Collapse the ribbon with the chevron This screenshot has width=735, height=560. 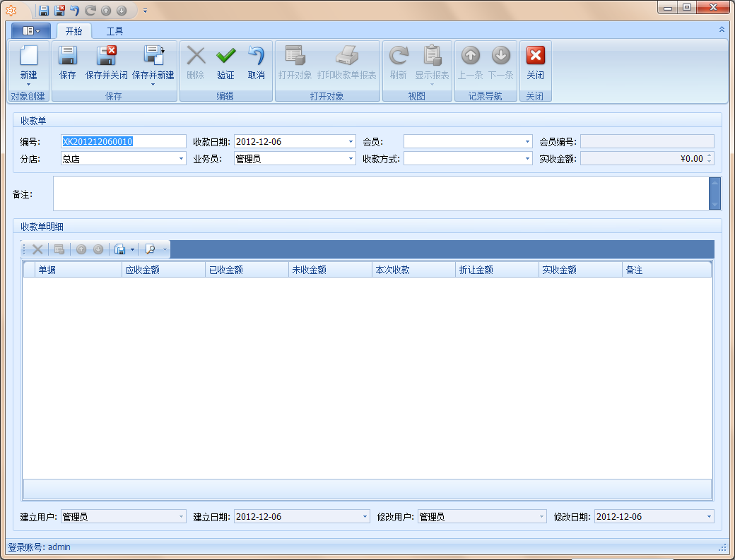click(x=722, y=29)
